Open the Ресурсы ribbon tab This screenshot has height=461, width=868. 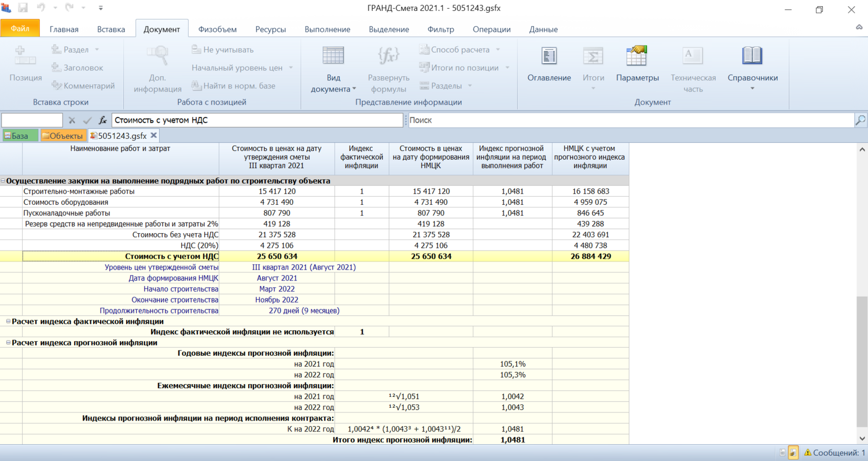271,29
